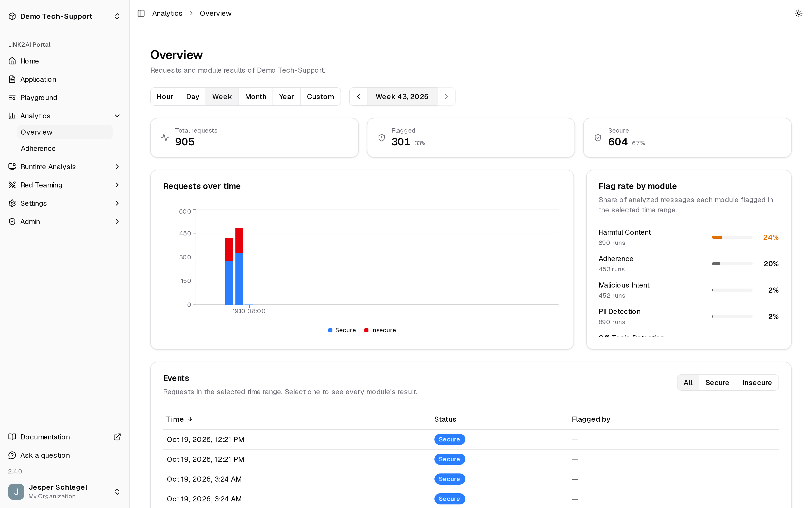Open Adherence under Analytics
The image size is (812, 508).
click(x=65, y=148)
